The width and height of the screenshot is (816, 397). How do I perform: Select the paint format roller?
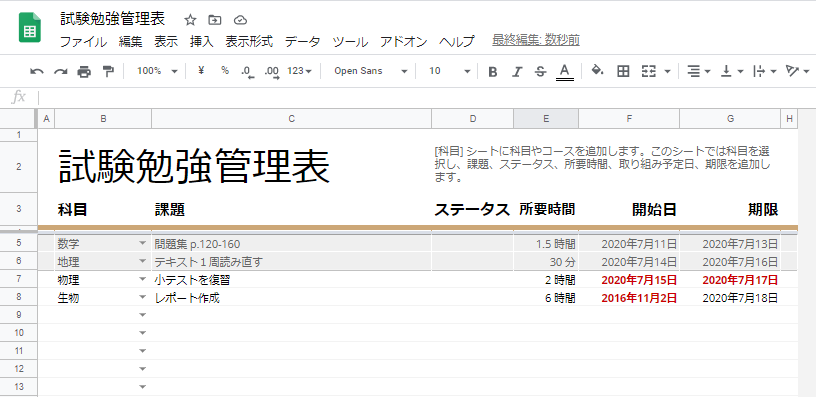pos(108,71)
